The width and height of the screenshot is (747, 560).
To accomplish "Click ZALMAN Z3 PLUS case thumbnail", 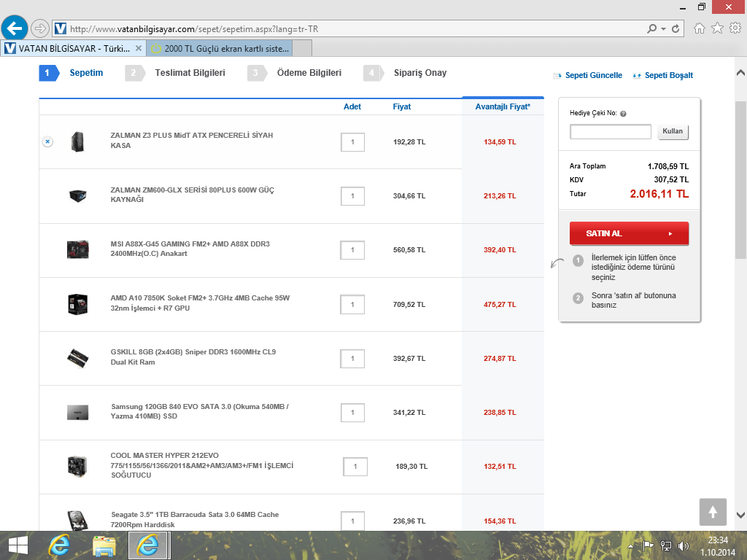I will click(77, 141).
